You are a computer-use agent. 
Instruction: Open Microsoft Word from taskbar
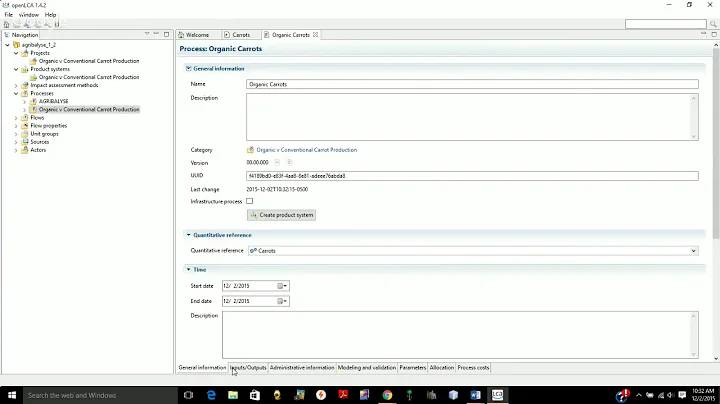[x=475, y=395]
